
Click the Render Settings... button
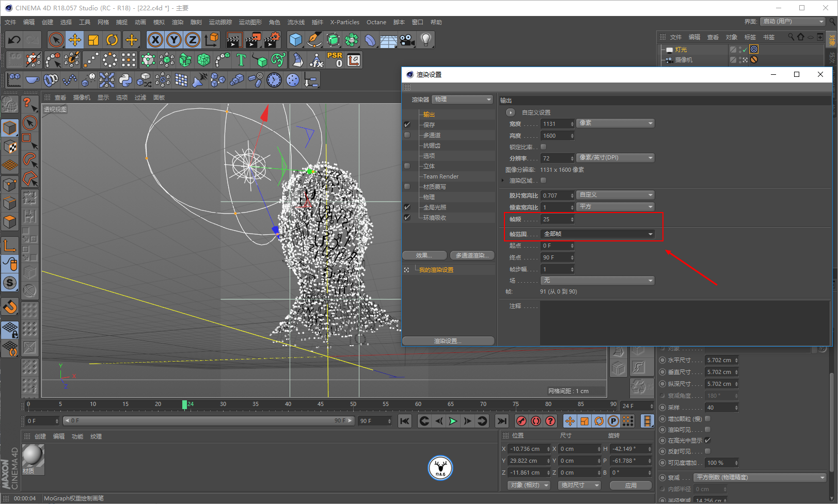point(448,341)
